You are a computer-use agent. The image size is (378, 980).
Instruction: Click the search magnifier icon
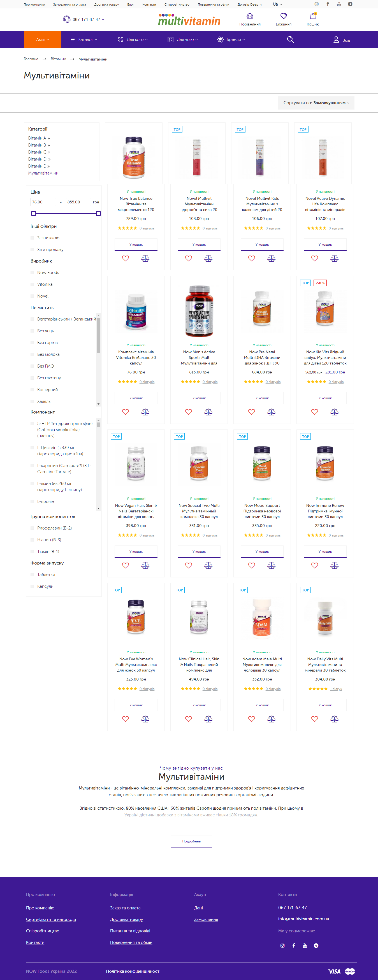coord(291,40)
